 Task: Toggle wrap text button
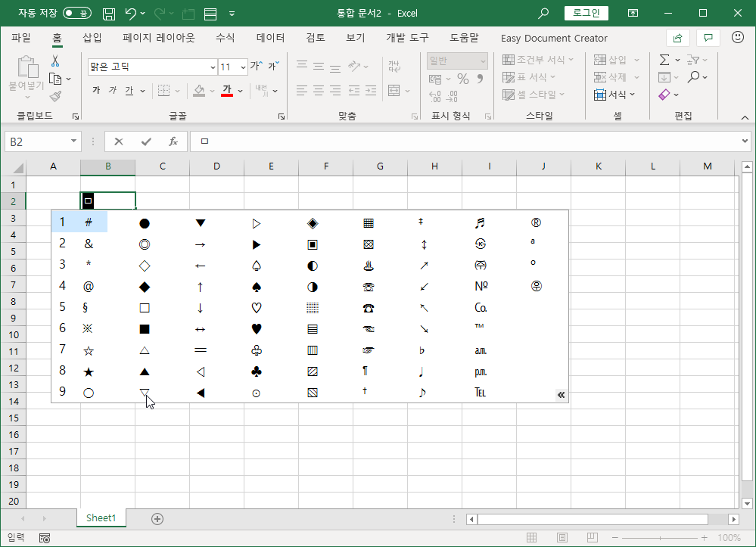tap(394, 66)
